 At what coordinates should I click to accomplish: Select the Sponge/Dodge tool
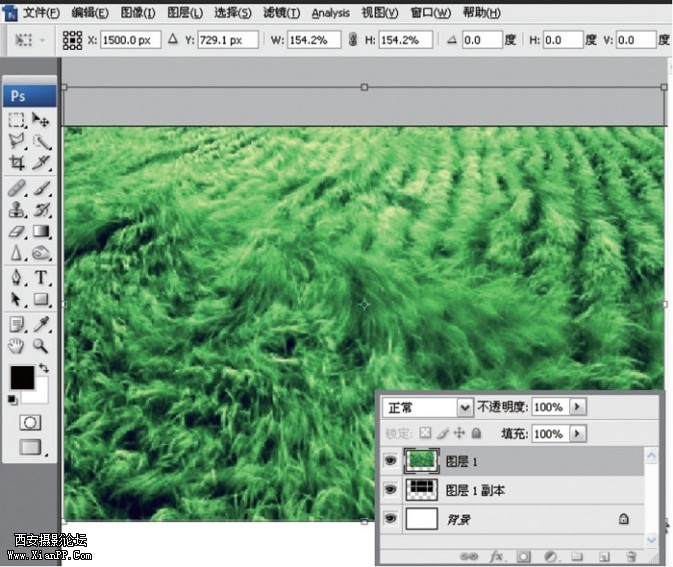41,253
